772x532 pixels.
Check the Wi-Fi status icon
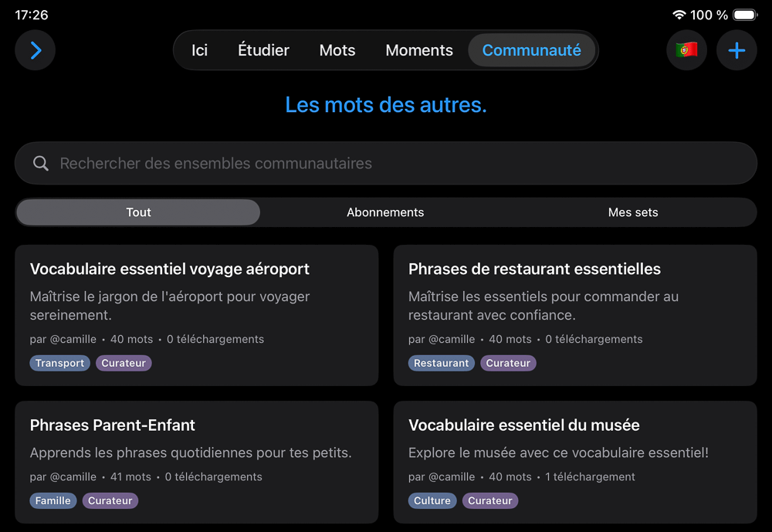point(679,15)
